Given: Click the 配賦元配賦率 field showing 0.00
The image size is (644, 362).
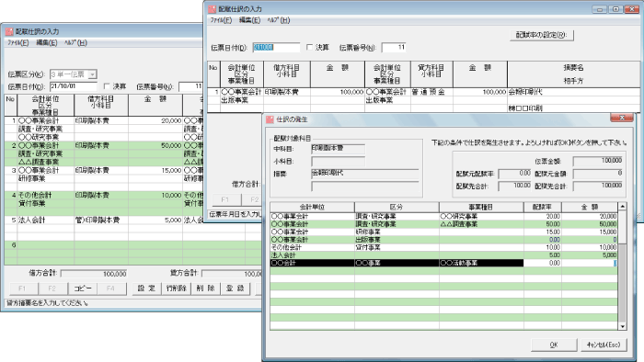Looking at the screenshot, I should coord(514,174).
